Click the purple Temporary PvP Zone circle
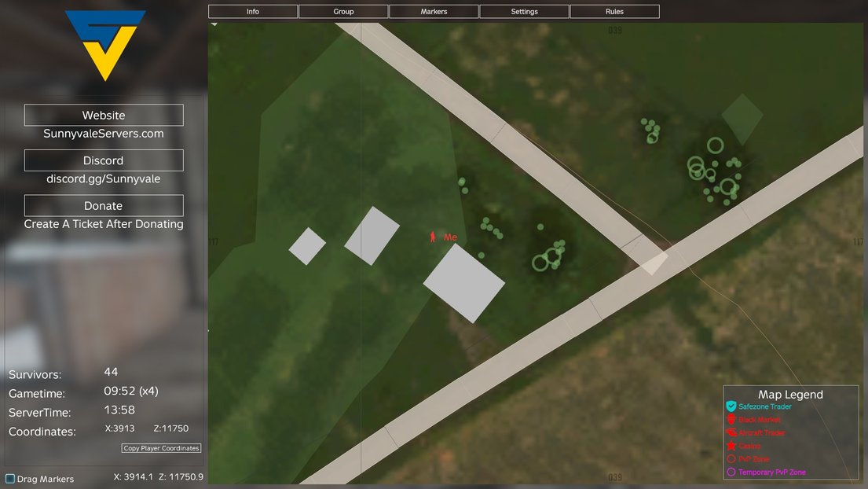 (731, 472)
